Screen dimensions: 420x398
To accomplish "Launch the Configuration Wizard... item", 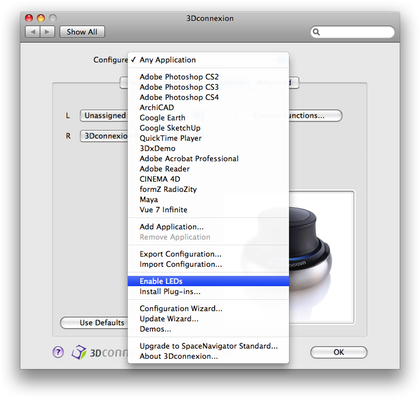I will tap(208, 309).
